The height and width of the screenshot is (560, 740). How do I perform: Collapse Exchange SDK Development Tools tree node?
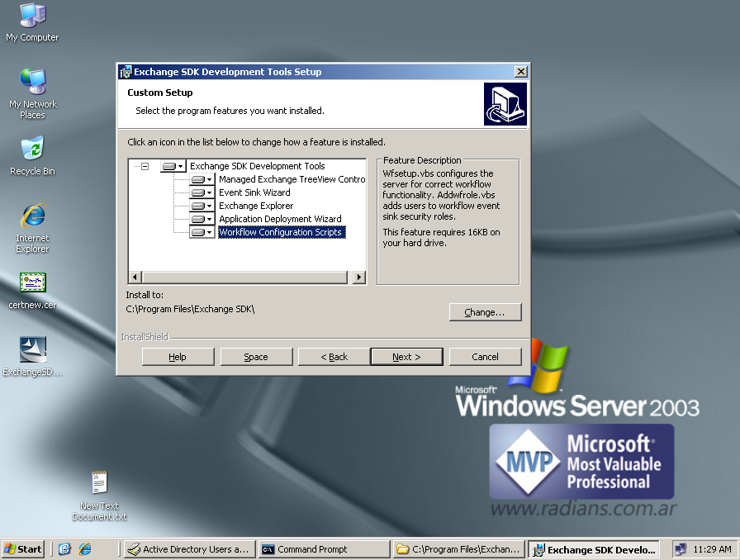point(145,166)
